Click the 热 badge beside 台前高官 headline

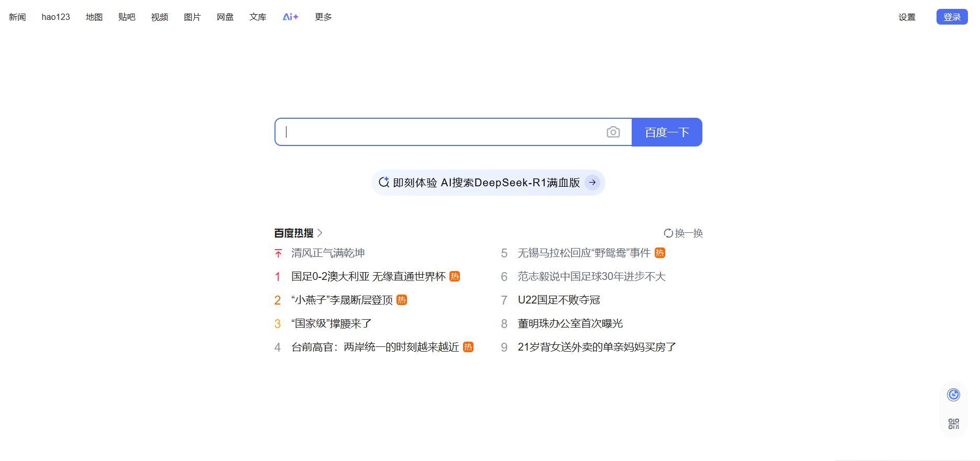point(468,347)
